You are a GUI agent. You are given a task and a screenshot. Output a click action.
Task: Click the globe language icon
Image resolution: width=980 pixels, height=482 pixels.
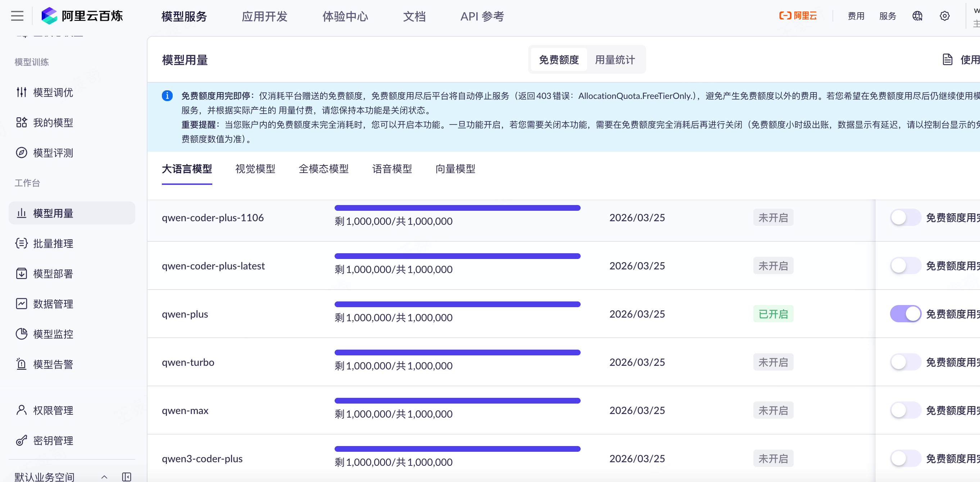917,16
